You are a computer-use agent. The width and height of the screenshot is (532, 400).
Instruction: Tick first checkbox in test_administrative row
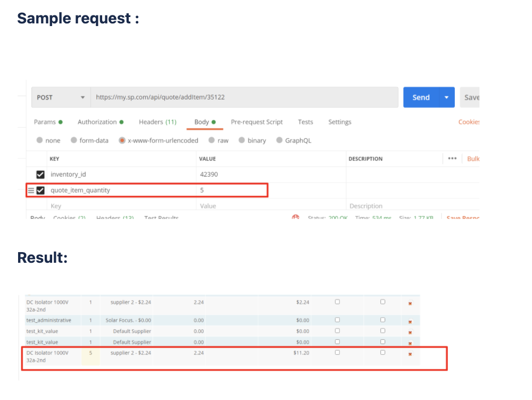coord(337,320)
